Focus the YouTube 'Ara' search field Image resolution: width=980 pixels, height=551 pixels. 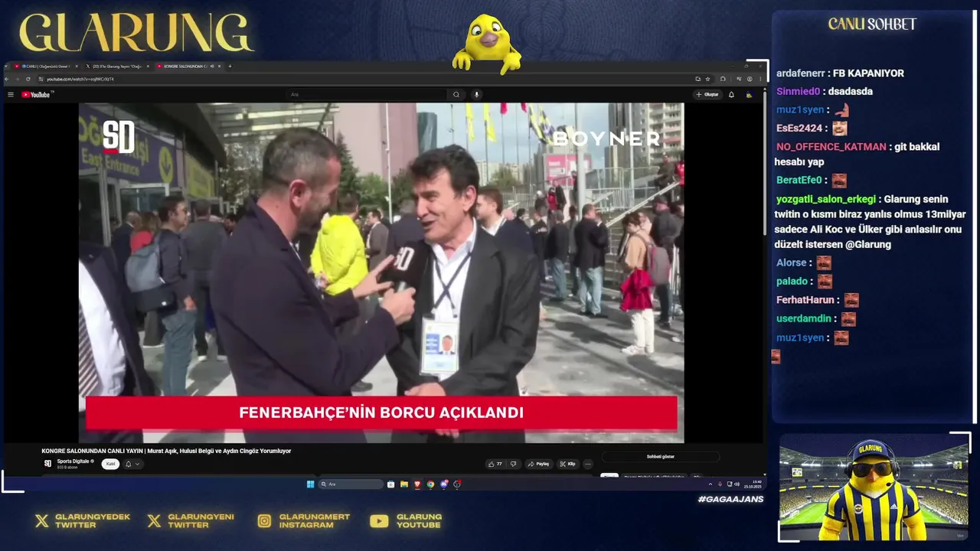(x=367, y=94)
